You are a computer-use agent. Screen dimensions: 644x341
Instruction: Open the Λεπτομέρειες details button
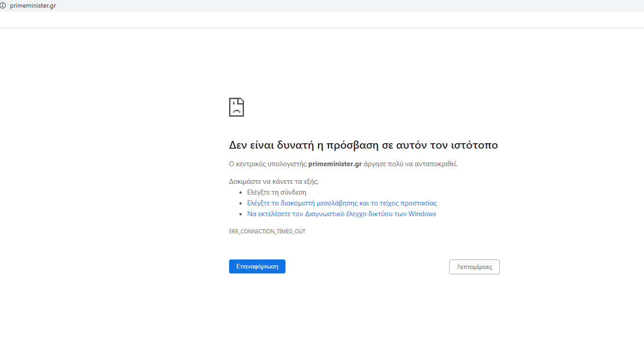coord(474,267)
